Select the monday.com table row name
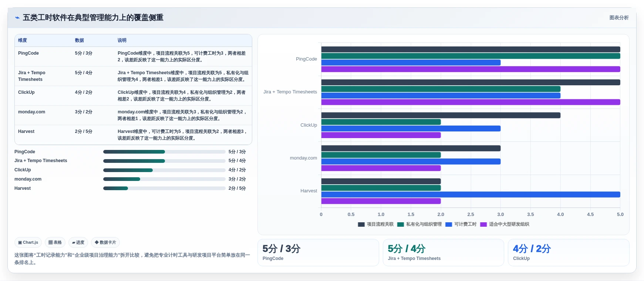This screenshot has width=644, height=281. 31,112
